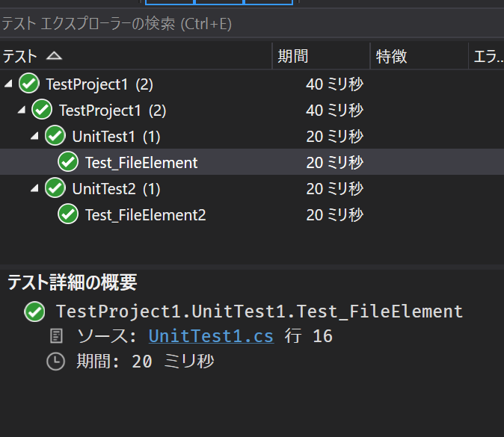This screenshot has width=504, height=437.
Task: Click the エラー column header
Action: (487, 56)
